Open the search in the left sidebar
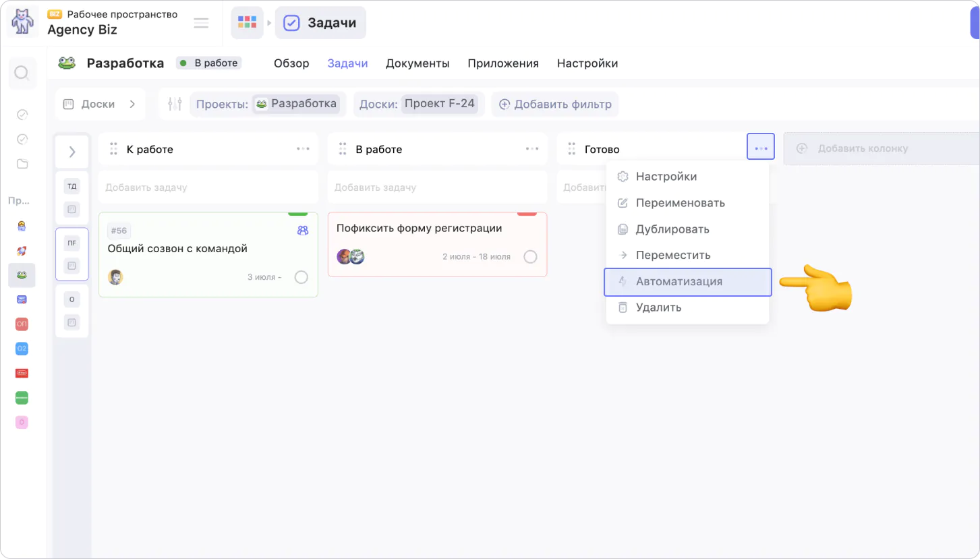The width and height of the screenshot is (980, 559). [22, 73]
